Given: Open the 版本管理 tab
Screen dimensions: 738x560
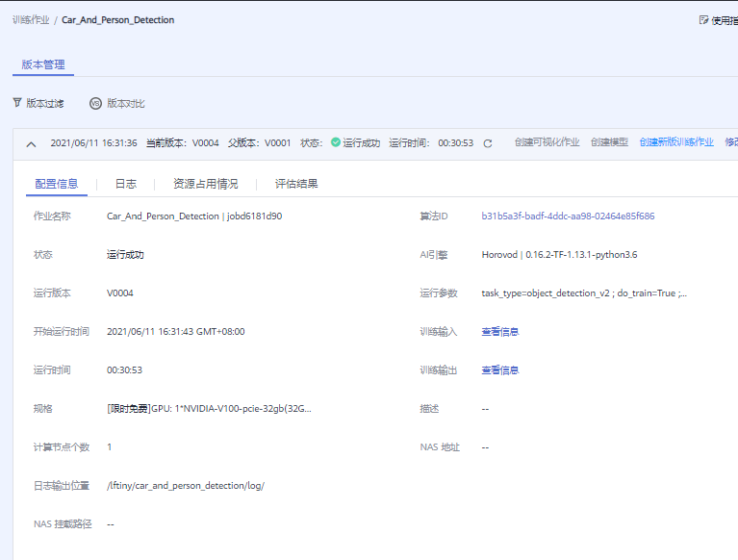Looking at the screenshot, I should coord(43,64).
